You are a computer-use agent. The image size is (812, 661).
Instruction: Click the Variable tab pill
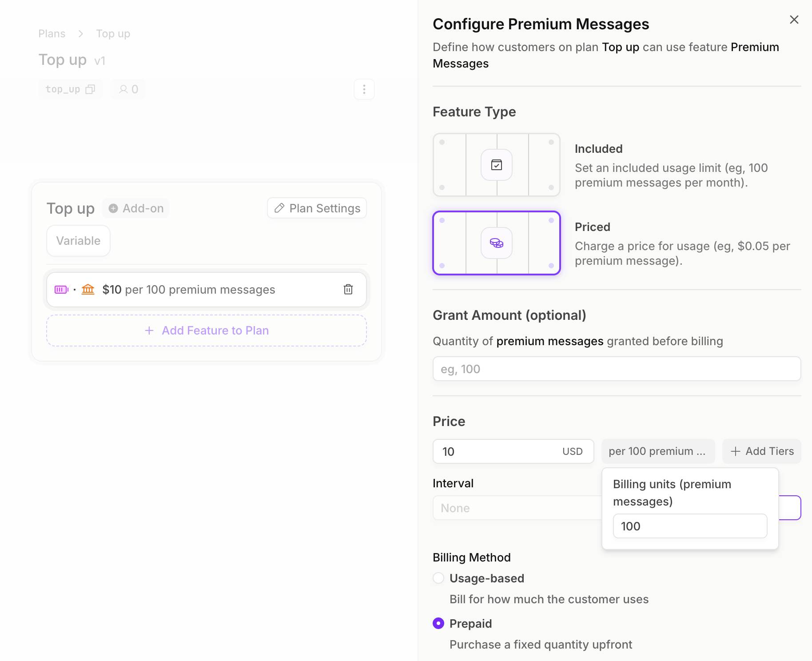click(78, 241)
